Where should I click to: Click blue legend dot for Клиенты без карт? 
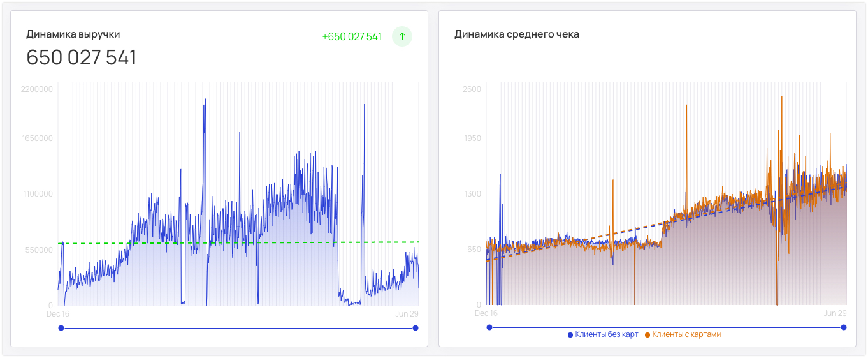(570, 334)
